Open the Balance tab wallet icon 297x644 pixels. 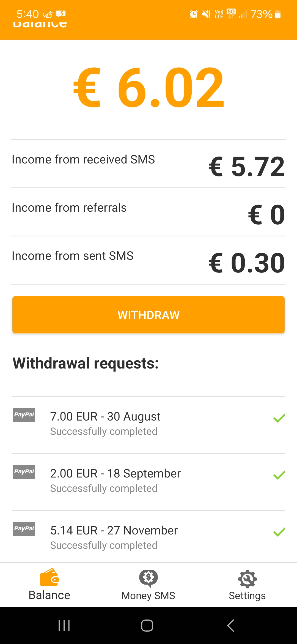pos(50,577)
